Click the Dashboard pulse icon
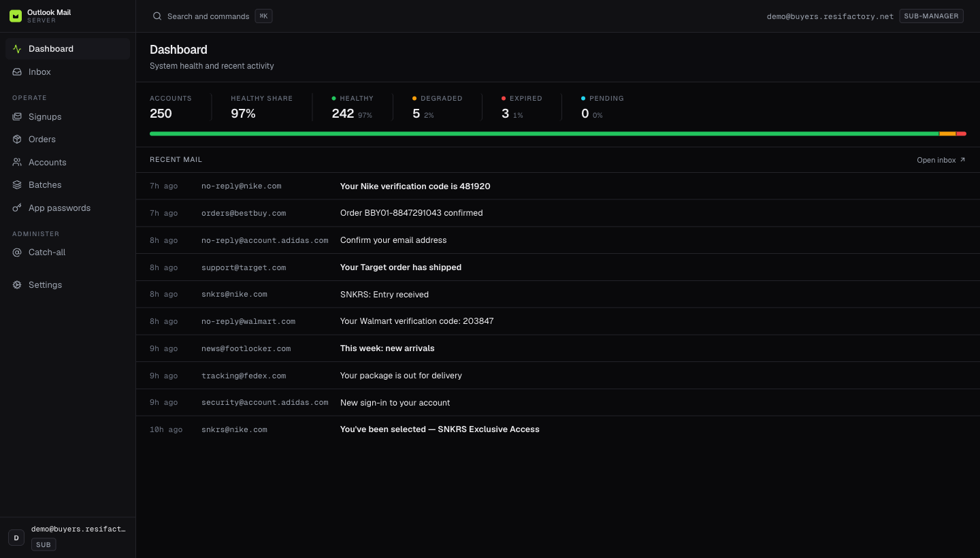 [x=17, y=49]
